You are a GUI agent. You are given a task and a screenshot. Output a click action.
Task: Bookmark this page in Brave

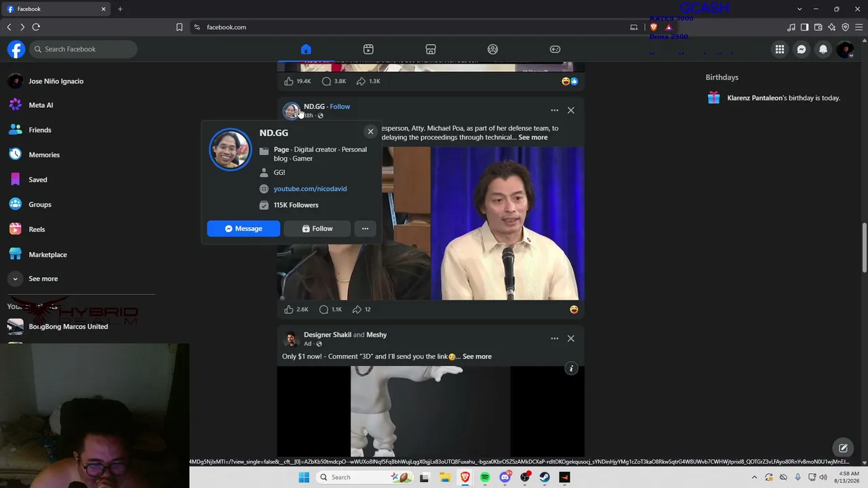(x=179, y=27)
